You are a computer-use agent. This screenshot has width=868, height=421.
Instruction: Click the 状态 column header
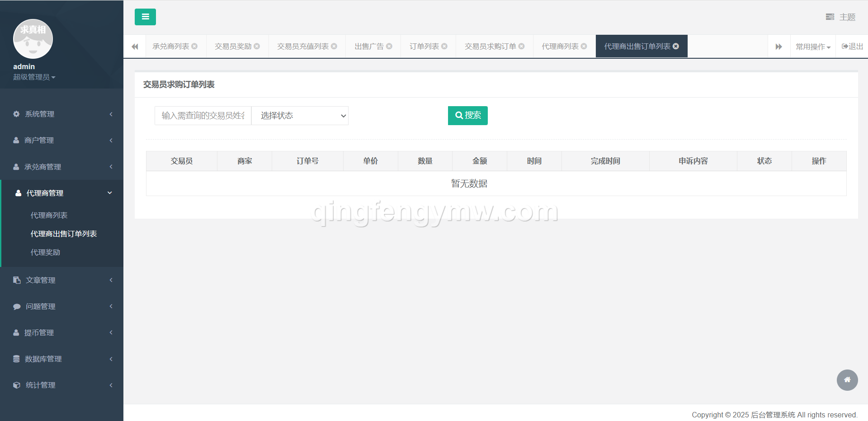point(764,161)
